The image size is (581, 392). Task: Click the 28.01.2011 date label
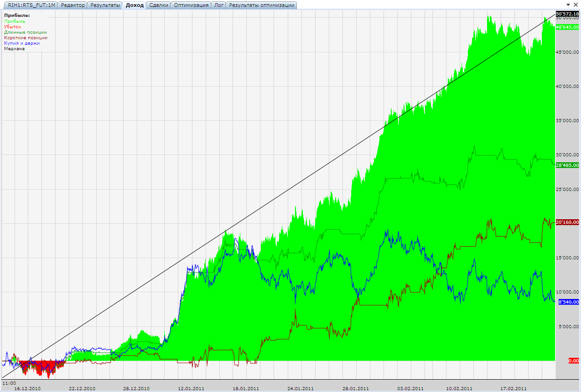[356, 389]
